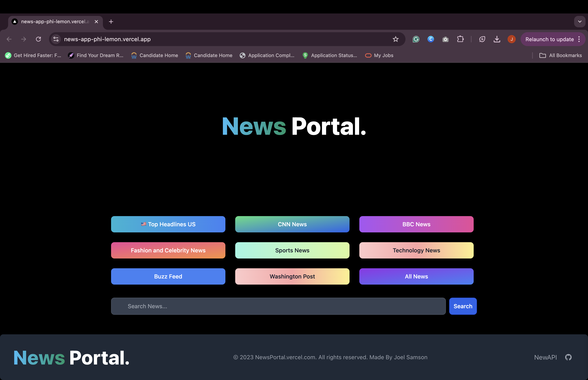Click the browser extensions puzzle icon
Image resolution: width=588 pixels, height=380 pixels.
(461, 39)
